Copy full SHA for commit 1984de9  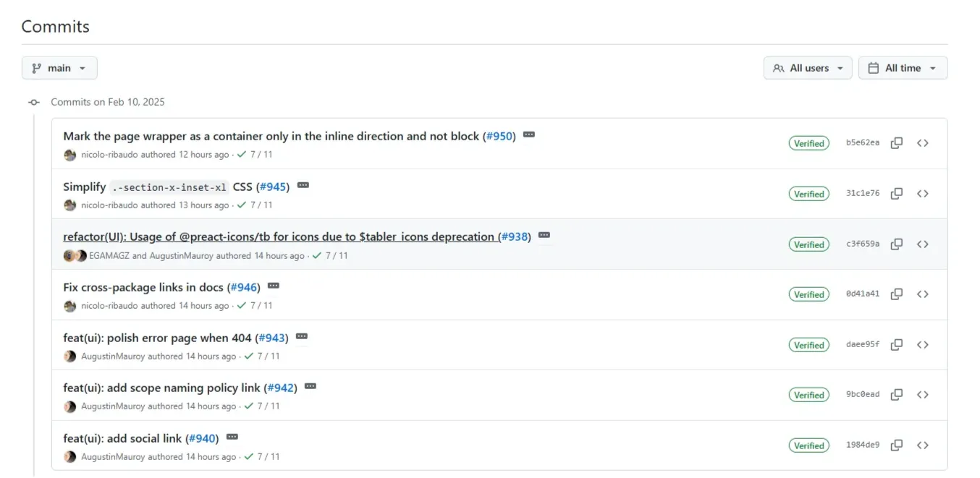[x=896, y=445]
